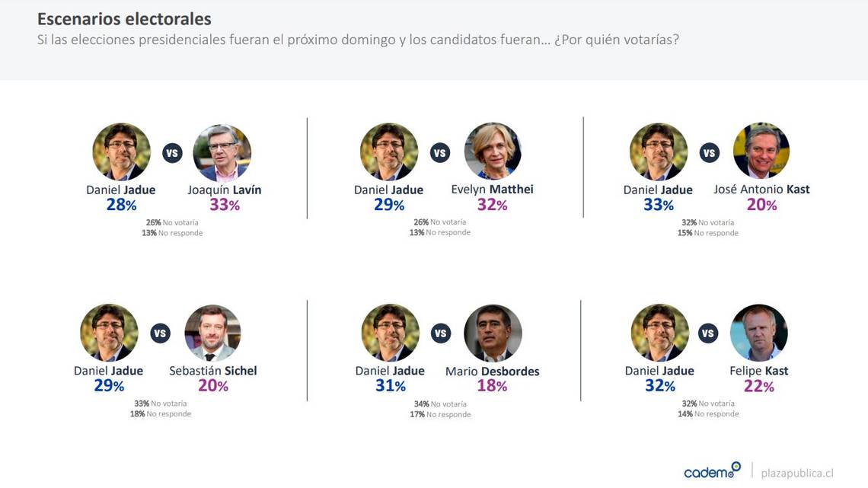Select Joaquín Lavín's 33% result
The width and height of the screenshot is (868, 488).
point(224,205)
